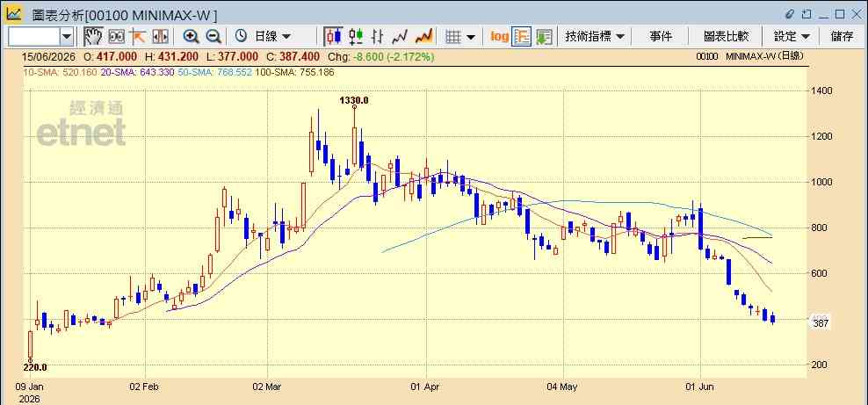Click the grid lines icon
Image resolution: width=868 pixels, height=405 pixels.
[453, 37]
